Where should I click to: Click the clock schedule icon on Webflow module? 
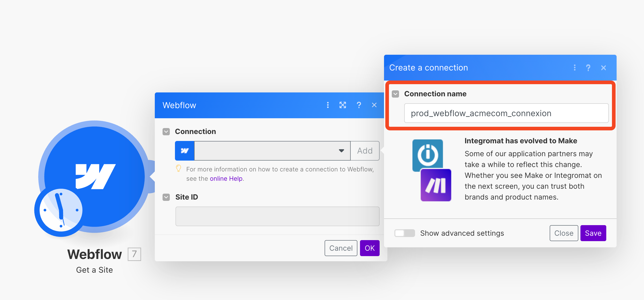point(61,210)
